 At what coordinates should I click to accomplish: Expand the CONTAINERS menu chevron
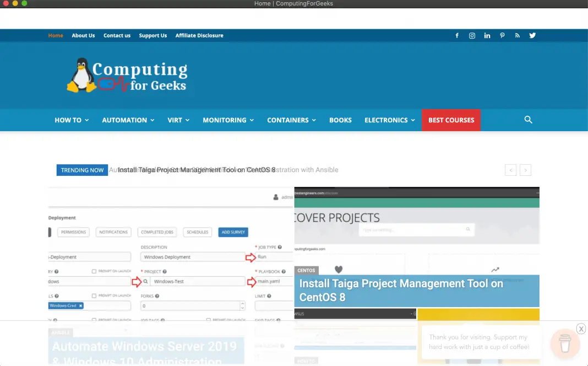pyautogui.click(x=314, y=120)
